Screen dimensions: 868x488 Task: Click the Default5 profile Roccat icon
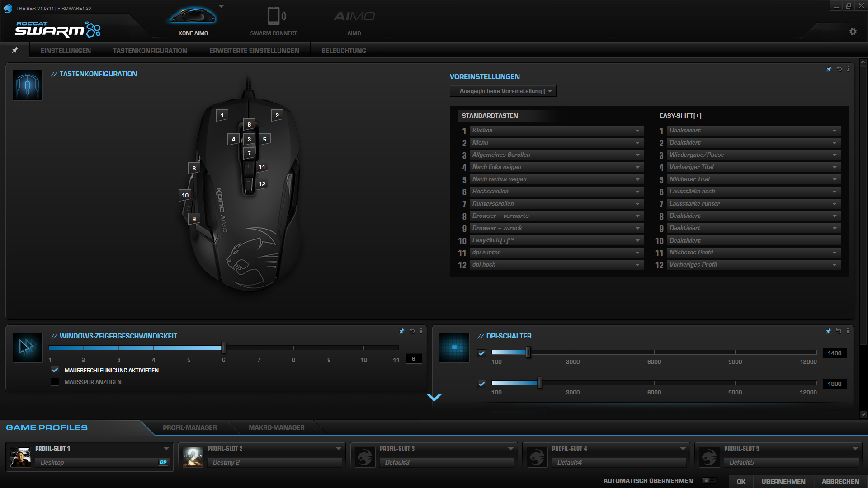[x=710, y=457]
